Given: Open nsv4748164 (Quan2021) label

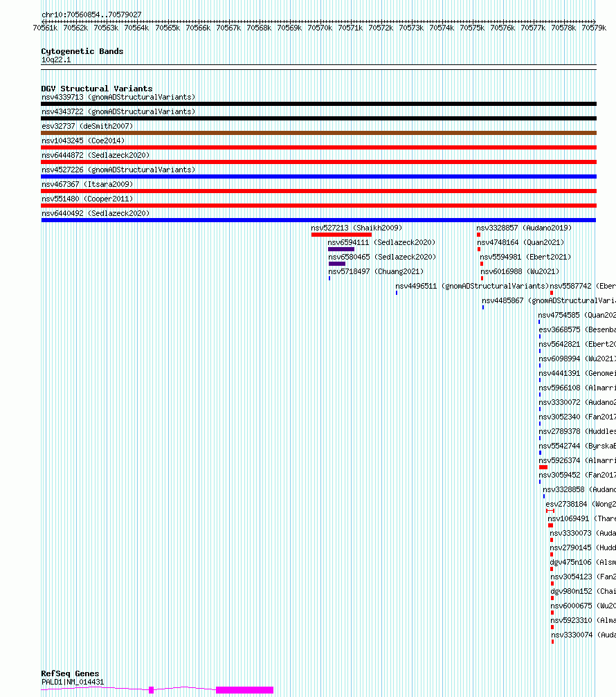Looking at the screenshot, I should pos(520,242).
